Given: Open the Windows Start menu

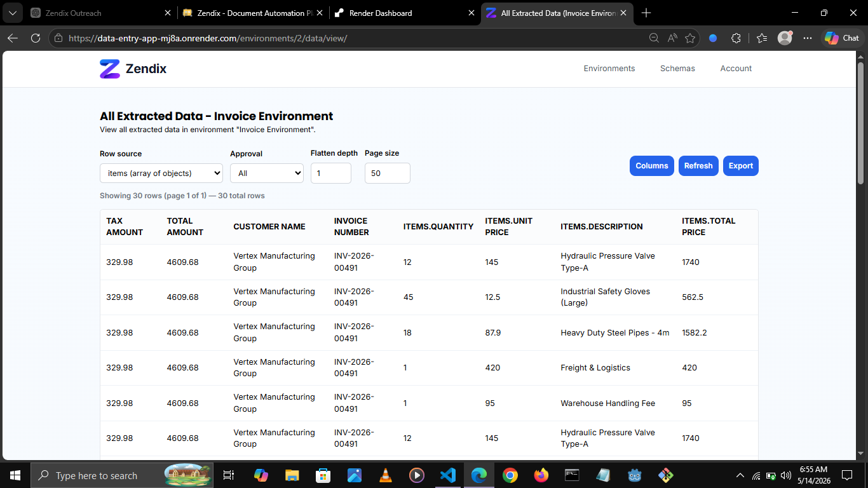Looking at the screenshot, I should pyautogui.click(x=15, y=475).
